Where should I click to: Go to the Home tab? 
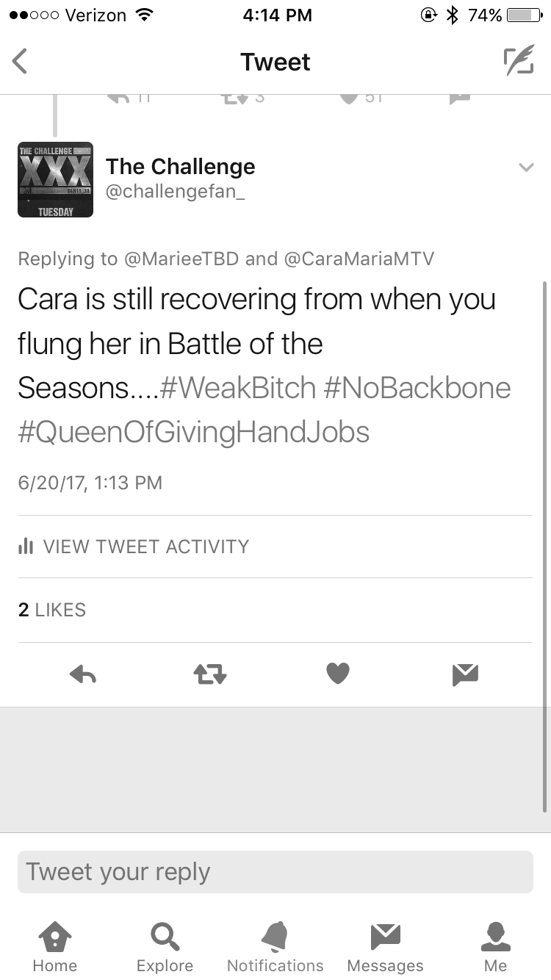click(x=55, y=948)
